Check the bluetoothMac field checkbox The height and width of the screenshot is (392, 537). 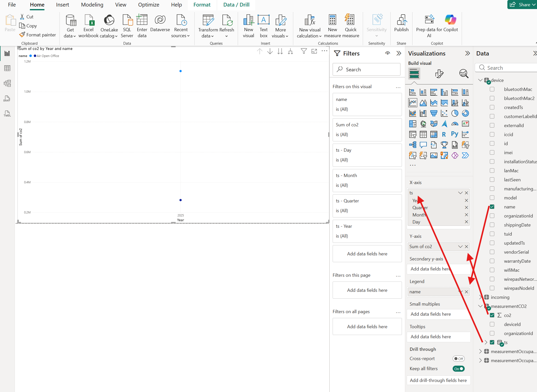[492, 89]
